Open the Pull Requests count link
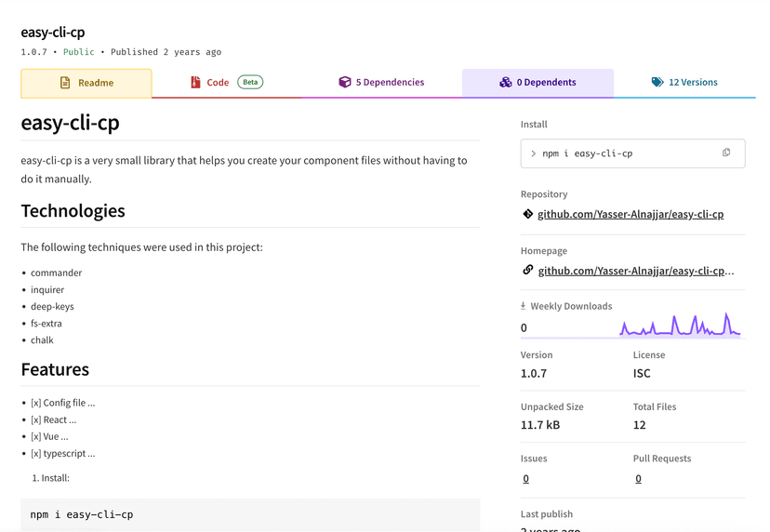 coord(638,478)
